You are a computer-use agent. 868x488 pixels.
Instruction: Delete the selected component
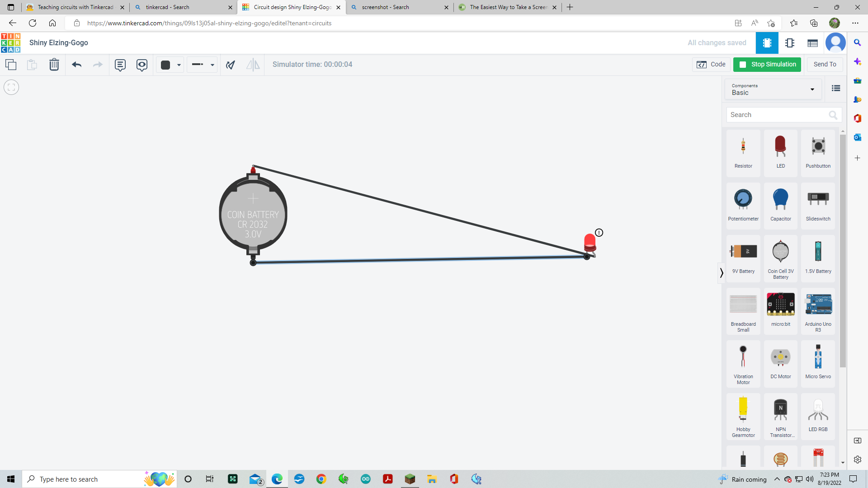coord(54,65)
